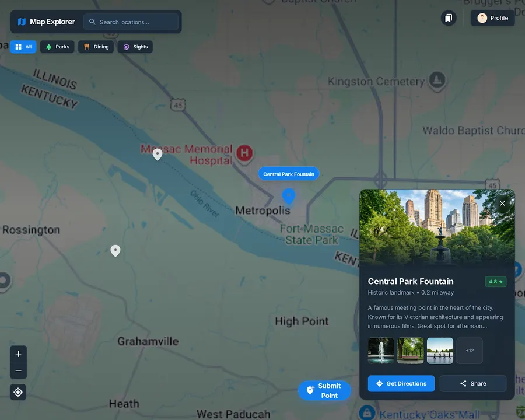Click the Heath town label
The width and height of the screenshot is (525, 420).
point(124,404)
